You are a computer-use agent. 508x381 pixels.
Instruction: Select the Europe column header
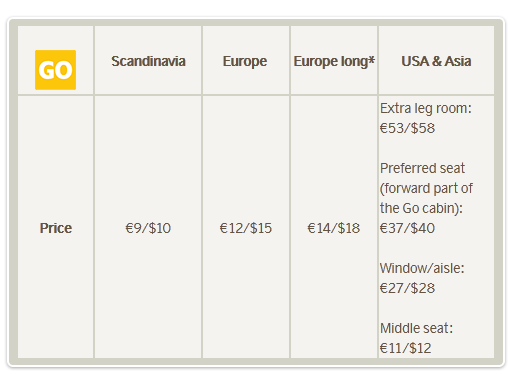click(245, 62)
